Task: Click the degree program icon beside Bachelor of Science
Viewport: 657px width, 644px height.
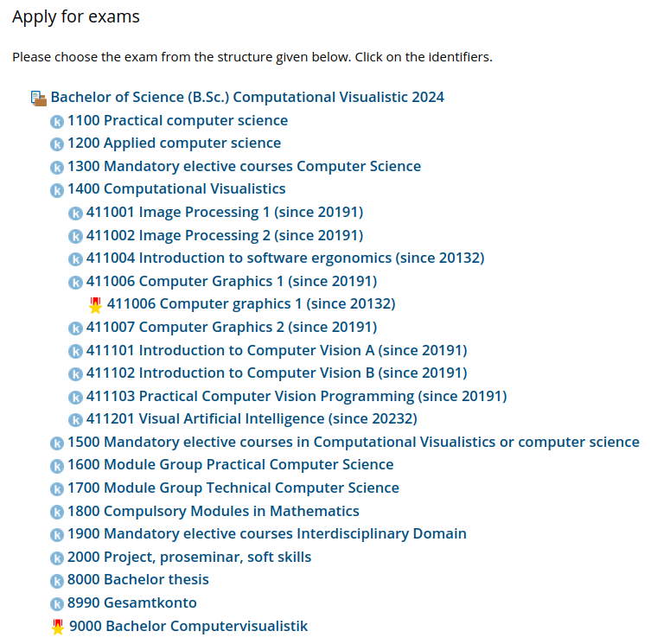Action: pyautogui.click(x=38, y=98)
